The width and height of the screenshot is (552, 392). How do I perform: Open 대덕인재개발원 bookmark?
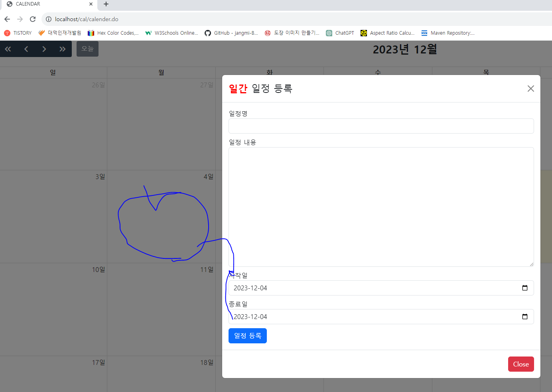click(60, 33)
